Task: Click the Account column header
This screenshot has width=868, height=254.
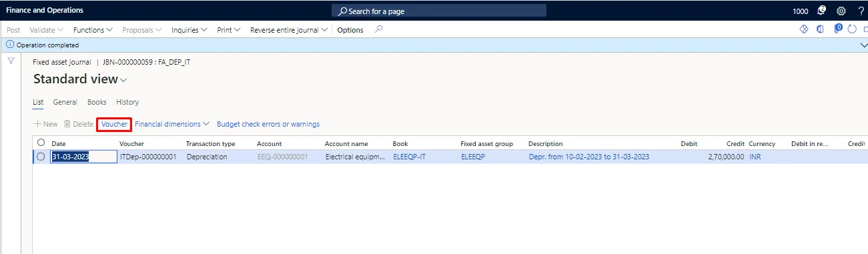Action: pyautogui.click(x=269, y=143)
